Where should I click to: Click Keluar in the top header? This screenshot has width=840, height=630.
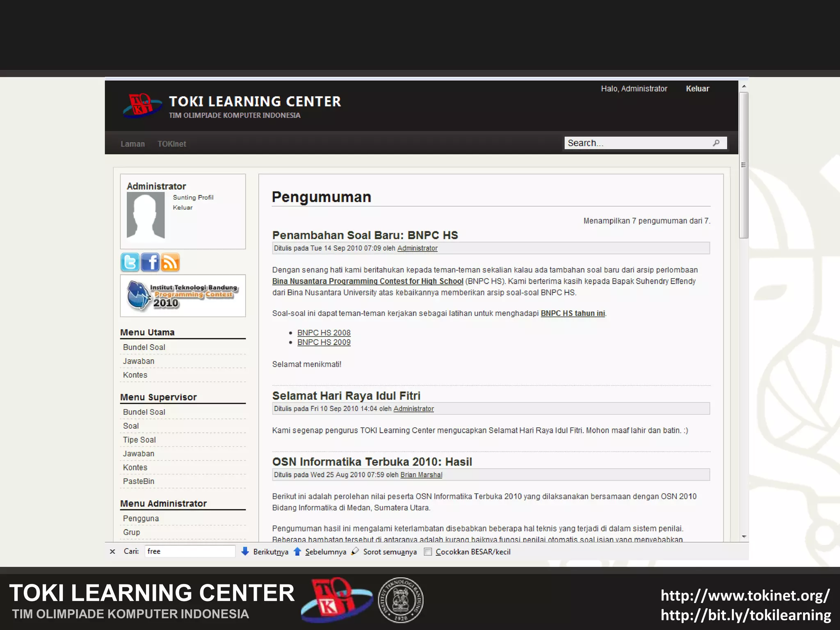pyautogui.click(x=697, y=89)
